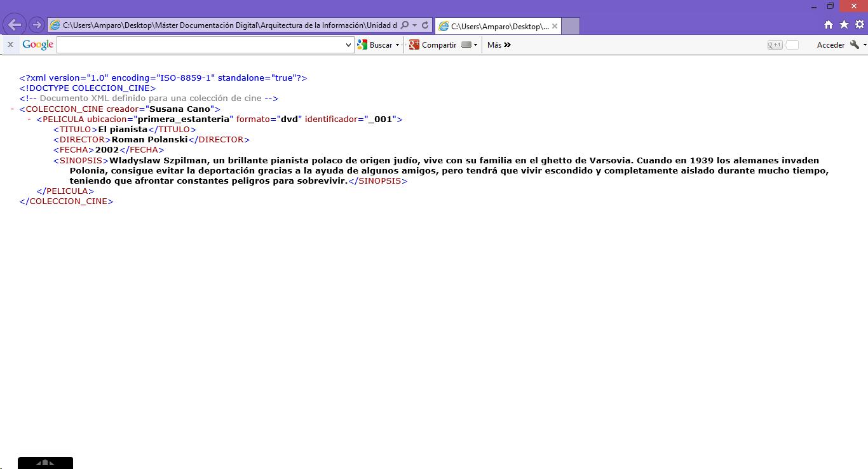
Task: Click the DOCTYPE COLECCION_CINE line
Action: pos(88,88)
